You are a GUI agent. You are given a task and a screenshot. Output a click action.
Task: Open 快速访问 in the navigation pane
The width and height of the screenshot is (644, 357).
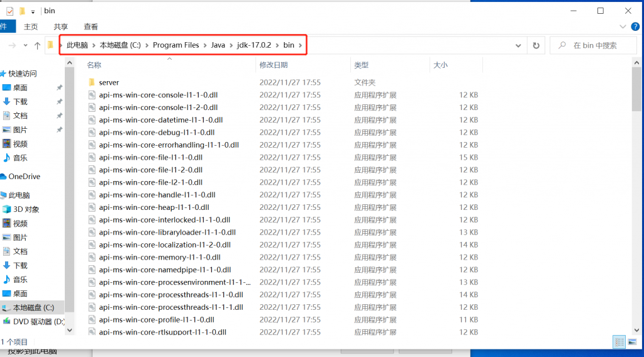click(x=18, y=74)
